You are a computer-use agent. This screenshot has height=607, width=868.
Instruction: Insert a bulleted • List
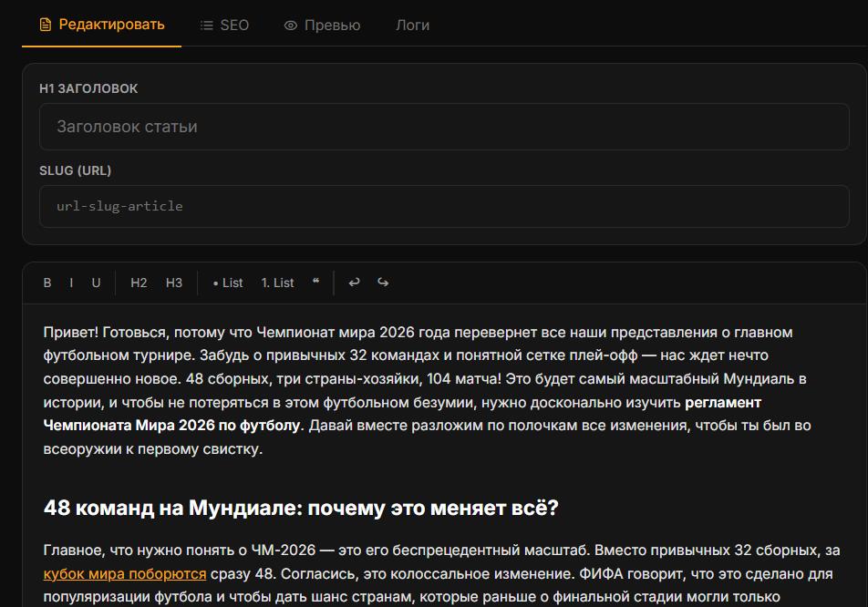point(228,283)
